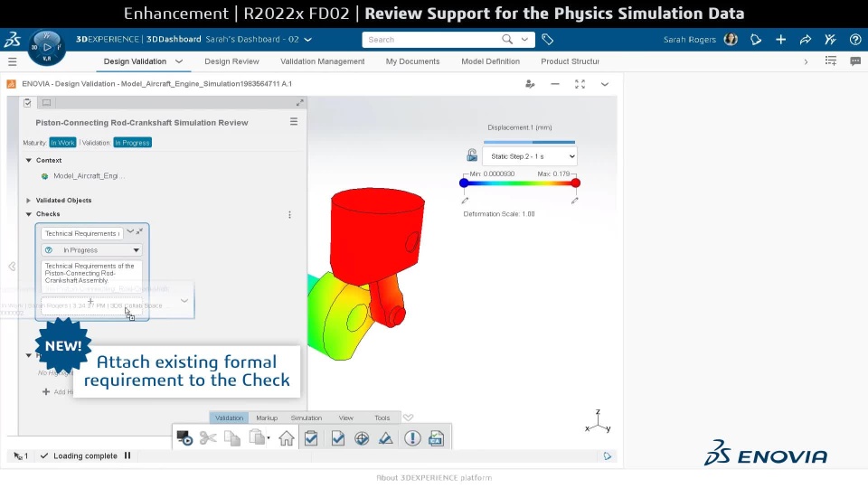Open the chat messages icon at top right

point(855,61)
